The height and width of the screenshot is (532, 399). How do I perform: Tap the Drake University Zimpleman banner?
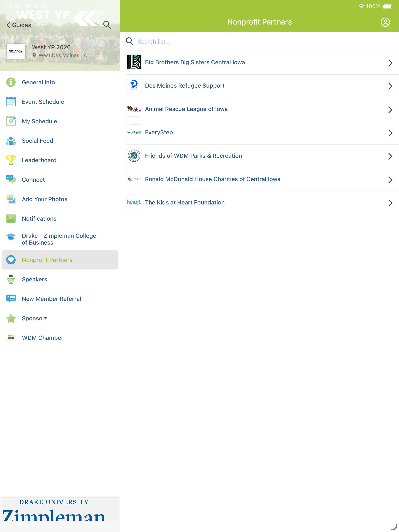point(60,509)
